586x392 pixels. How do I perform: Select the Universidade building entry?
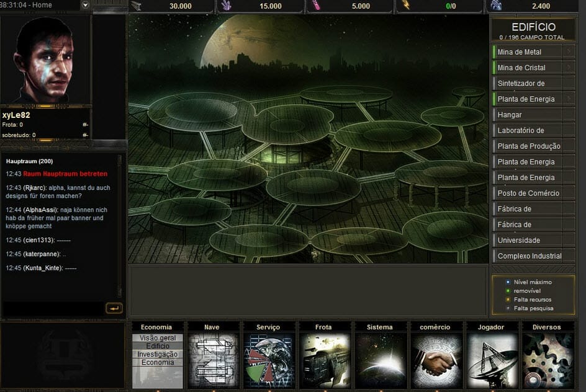click(x=533, y=240)
